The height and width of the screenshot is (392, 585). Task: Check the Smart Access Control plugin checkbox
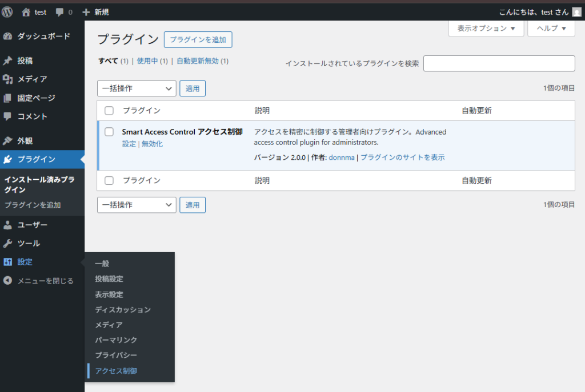[109, 132]
